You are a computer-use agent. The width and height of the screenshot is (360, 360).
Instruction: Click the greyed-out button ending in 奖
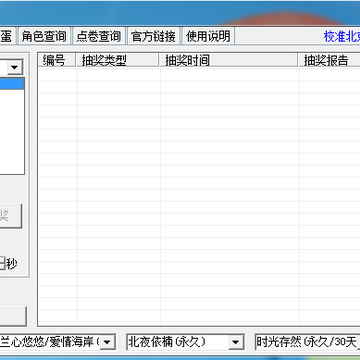point(11,216)
